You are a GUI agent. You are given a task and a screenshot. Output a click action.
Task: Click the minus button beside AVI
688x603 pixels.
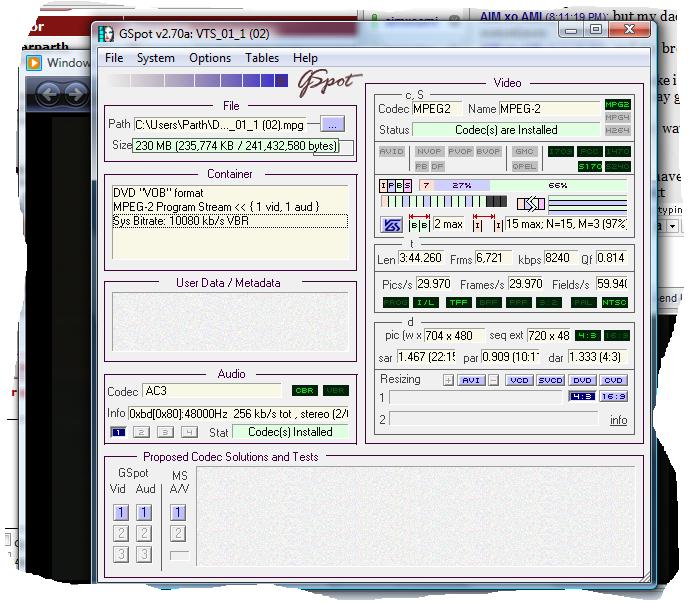coord(494,380)
